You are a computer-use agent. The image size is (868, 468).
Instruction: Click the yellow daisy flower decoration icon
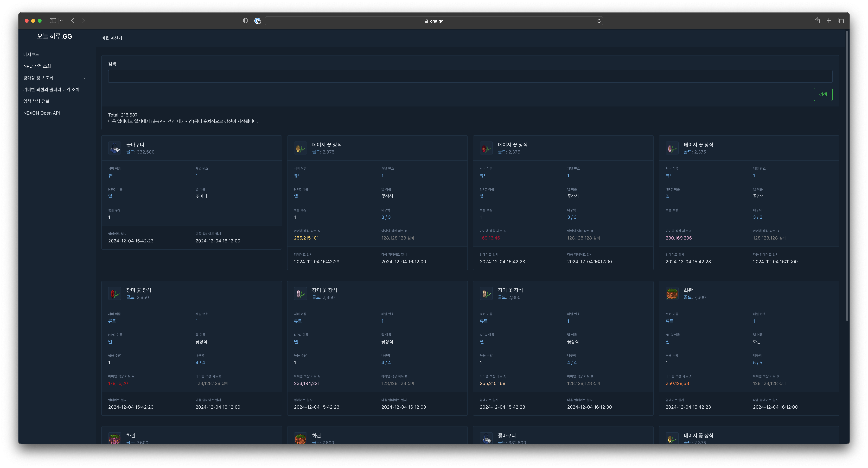pyautogui.click(x=300, y=148)
